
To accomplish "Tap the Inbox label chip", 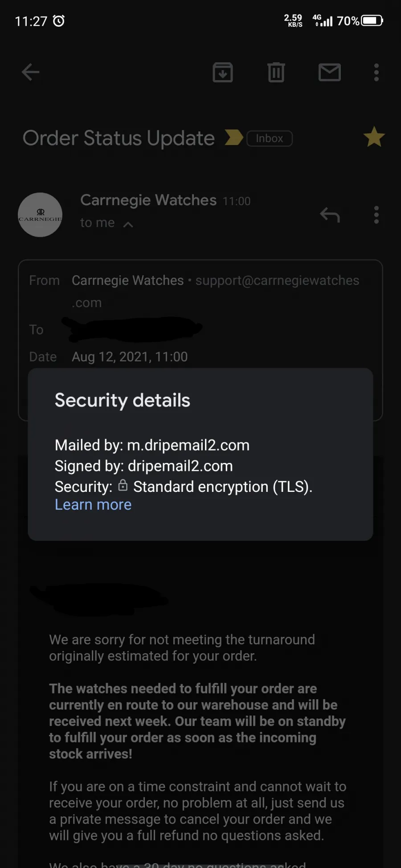I will click(270, 138).
